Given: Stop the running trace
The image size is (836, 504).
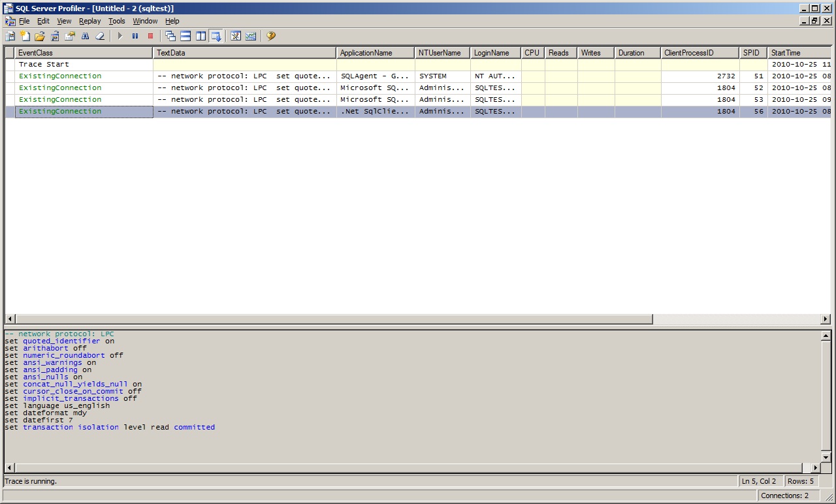Looking at the screenshot, I should tap(150, 36).
